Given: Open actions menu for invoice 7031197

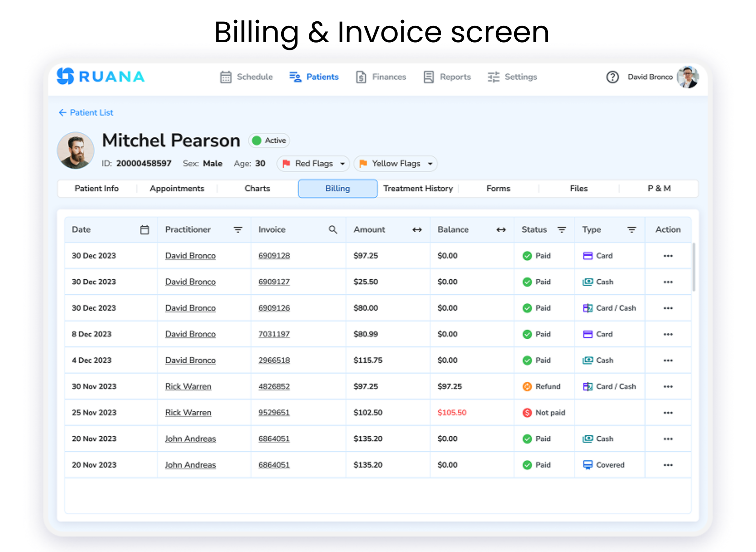Looking at the screenshot, I should [x=668, y=334].
